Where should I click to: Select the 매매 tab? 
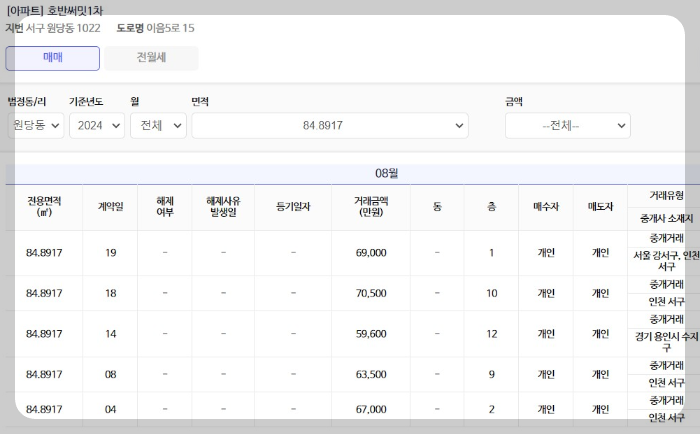pos(53,58)
